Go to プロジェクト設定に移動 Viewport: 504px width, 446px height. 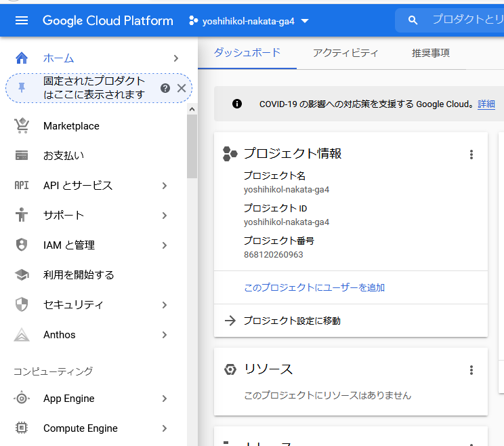point(292,321)
